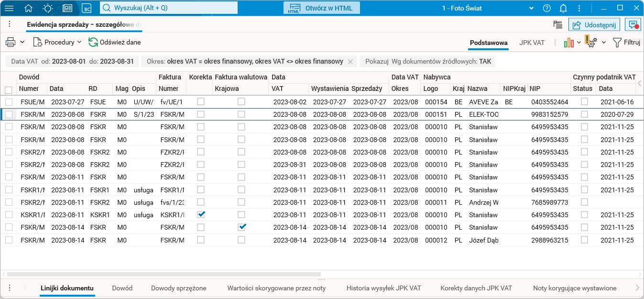
Task: Open the vertical dots options in title bar
Action: 579,8
